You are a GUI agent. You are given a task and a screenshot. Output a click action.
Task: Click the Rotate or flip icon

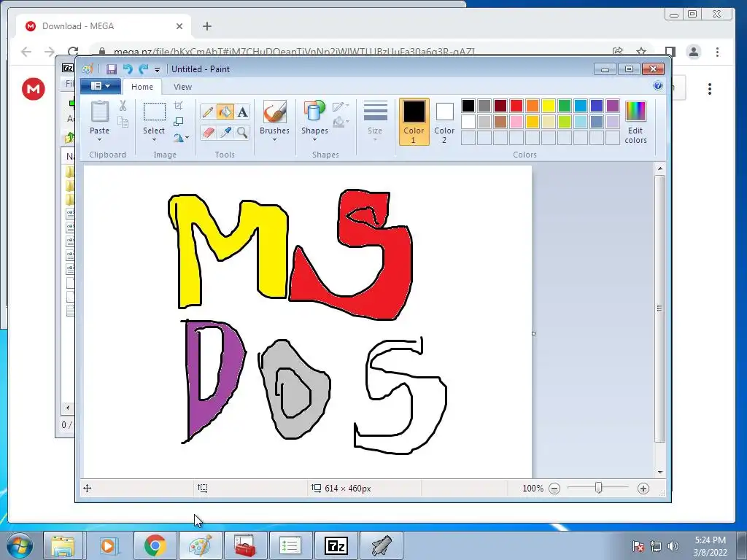[x=178, y=138]
